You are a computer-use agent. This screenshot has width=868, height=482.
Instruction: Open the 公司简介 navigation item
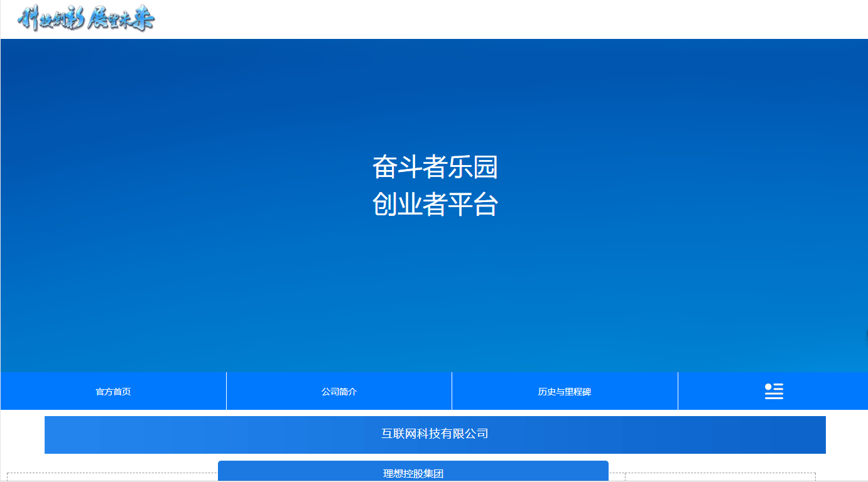tap(339, 392)
